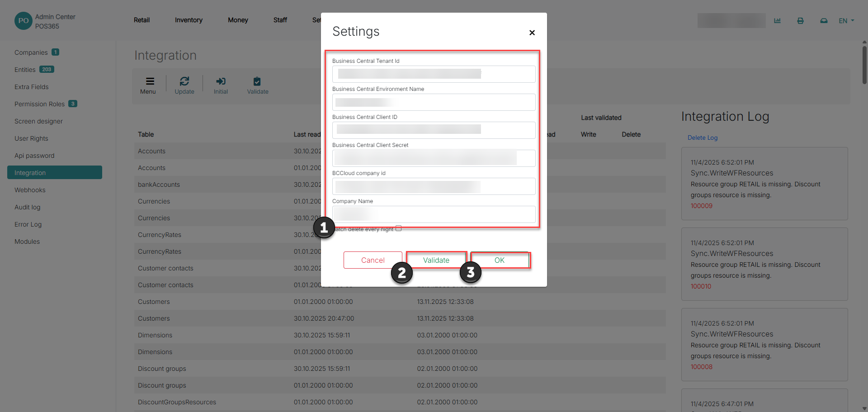The image size is (868, 412).
Task: Click Discount groups row dated 01.01.2000
Action: tap(400, 385)
